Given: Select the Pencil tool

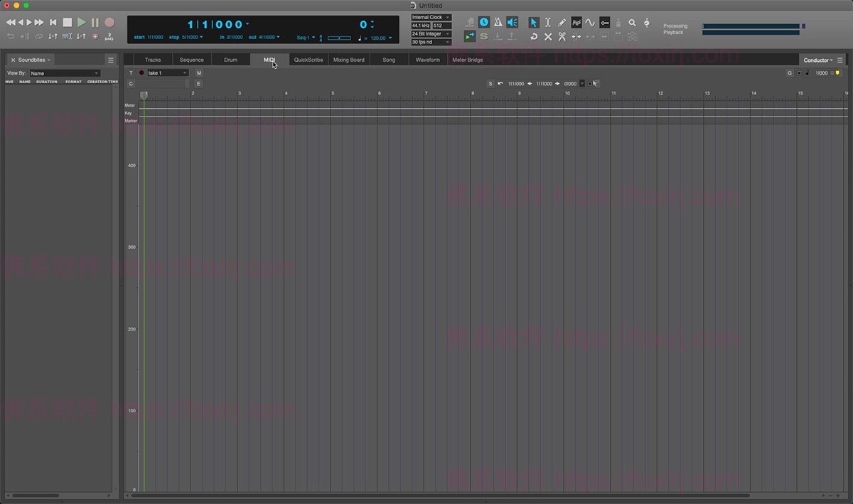Looking at the screenshot, I should coord(562,23).
